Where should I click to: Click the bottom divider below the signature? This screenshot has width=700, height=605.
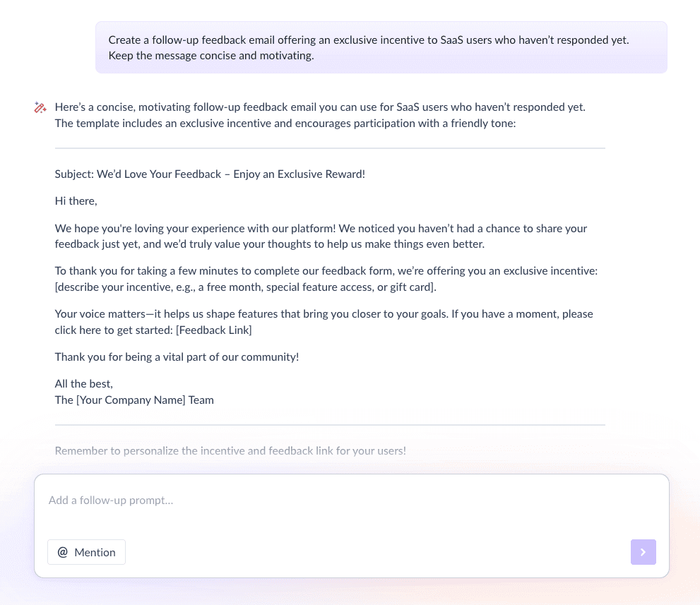point(330,424)
